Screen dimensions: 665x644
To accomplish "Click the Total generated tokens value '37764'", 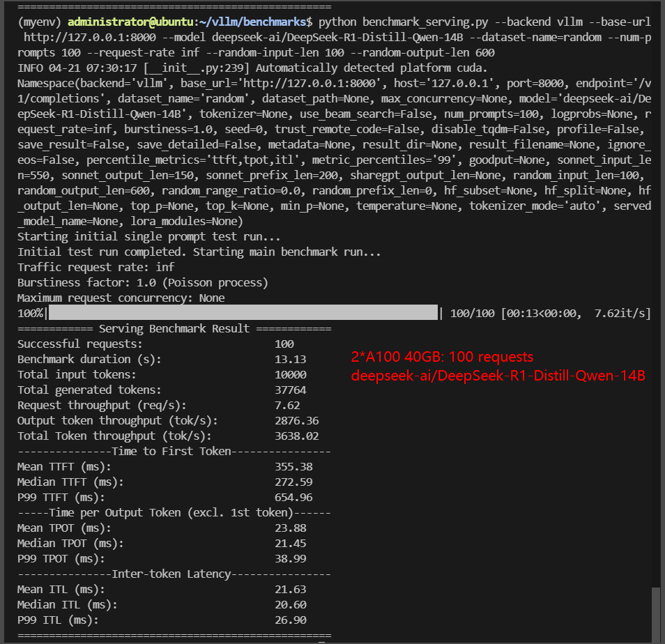I will pos(291,390).
